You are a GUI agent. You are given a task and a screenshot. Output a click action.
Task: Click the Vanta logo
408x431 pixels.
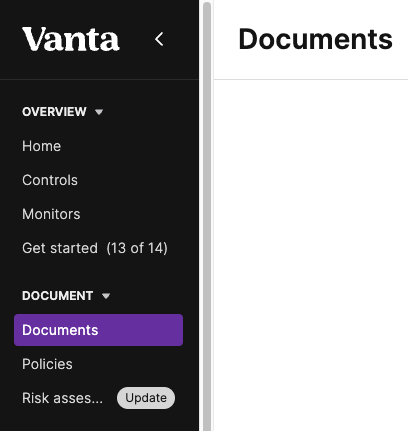[71, 39]
